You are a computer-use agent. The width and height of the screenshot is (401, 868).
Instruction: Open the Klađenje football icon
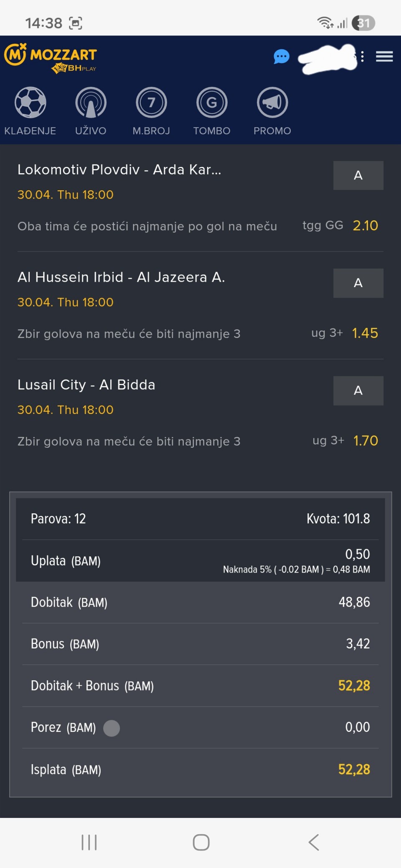pos(30,103)
